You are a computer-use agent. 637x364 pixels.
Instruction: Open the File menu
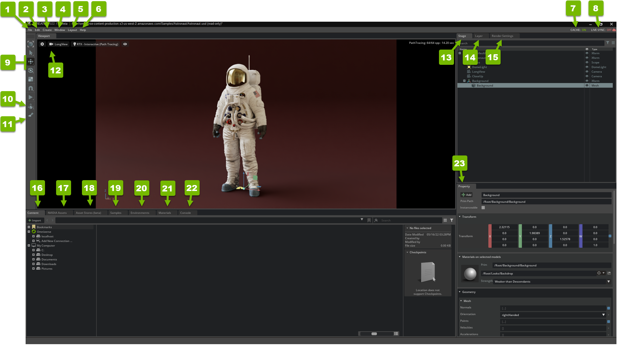coord(30,30)
